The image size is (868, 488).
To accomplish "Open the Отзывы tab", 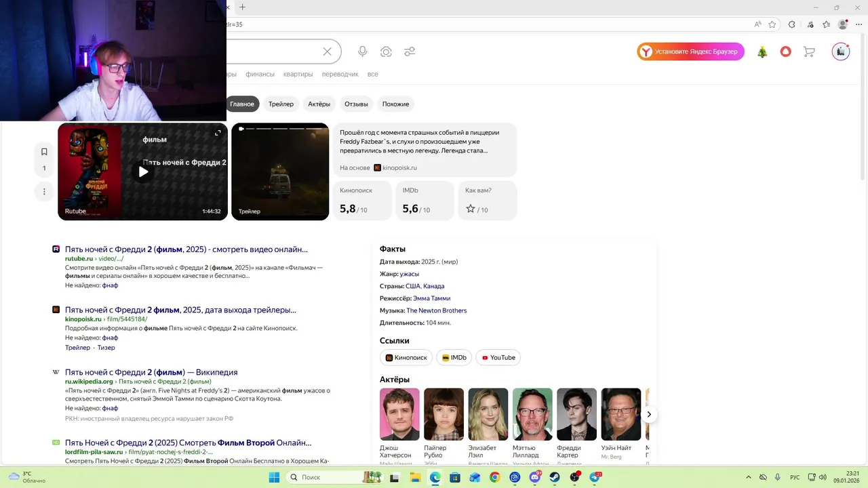I will click(x=356, y=104).
